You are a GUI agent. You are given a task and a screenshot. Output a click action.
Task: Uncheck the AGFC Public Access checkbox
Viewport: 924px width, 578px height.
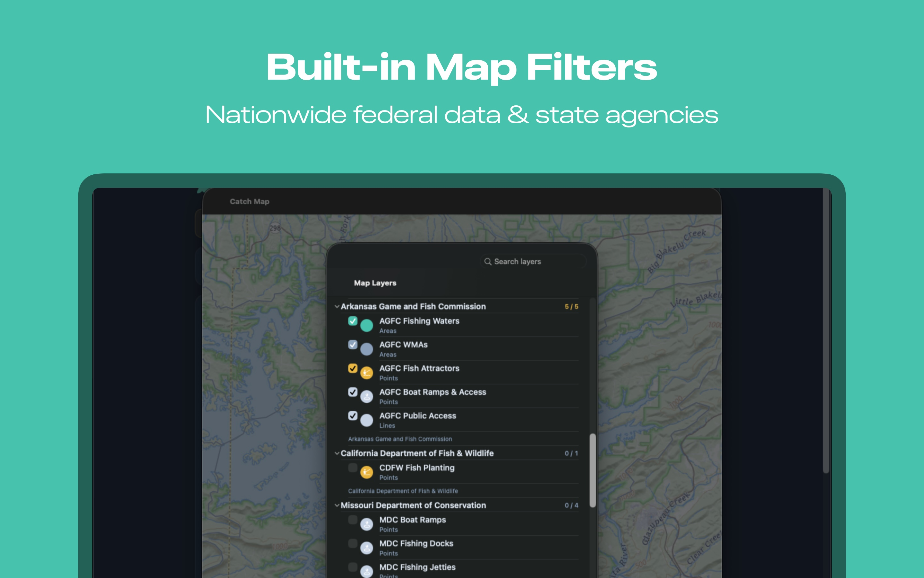(x=353, y=416)
